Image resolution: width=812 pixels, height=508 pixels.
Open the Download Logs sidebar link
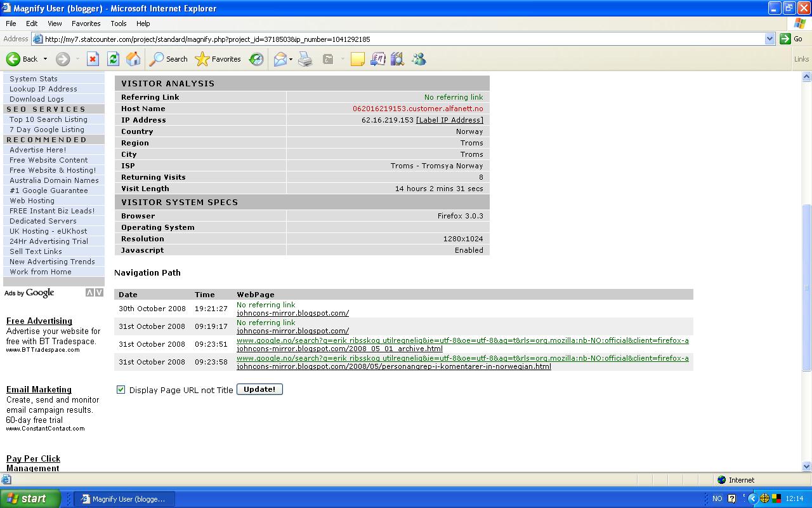(37, 99)
